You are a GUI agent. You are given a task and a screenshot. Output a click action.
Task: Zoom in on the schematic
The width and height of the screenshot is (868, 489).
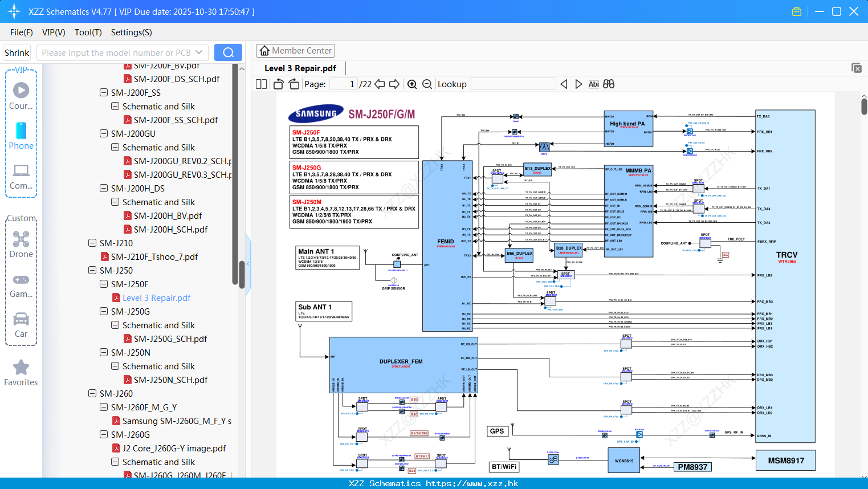(412, 84)
